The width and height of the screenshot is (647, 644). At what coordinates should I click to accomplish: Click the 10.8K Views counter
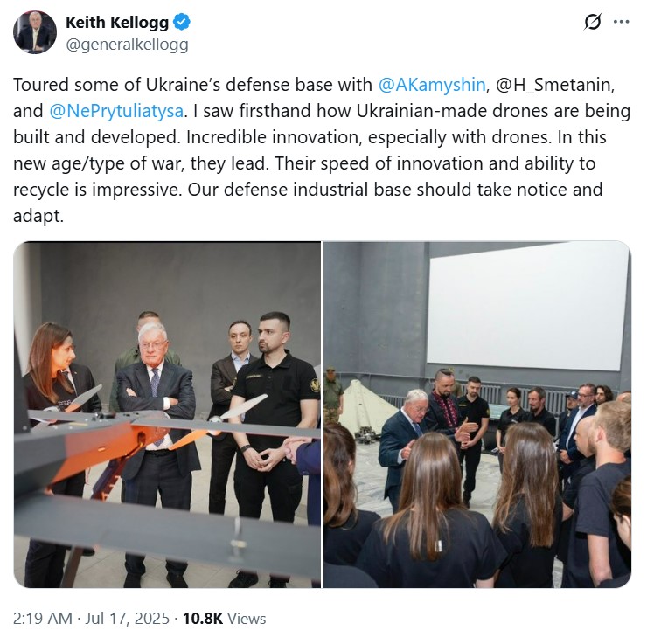click(x=224, y=619)
